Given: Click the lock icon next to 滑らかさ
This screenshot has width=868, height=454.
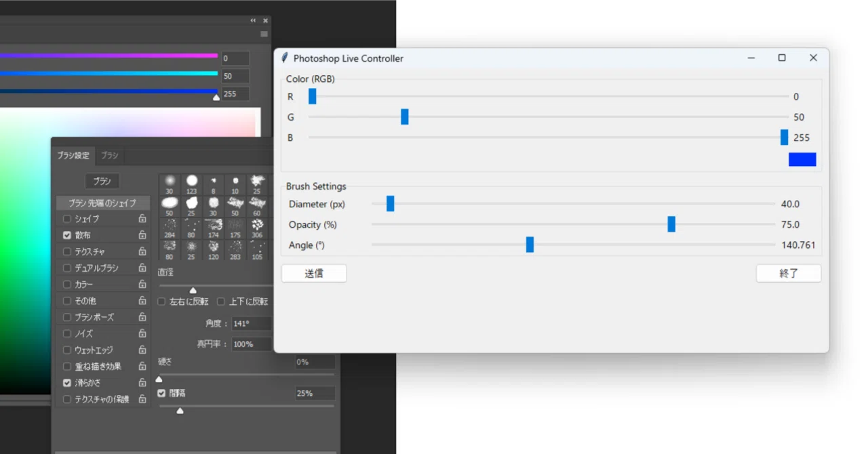Looking at the screenshot, I should tap(142, 383).
